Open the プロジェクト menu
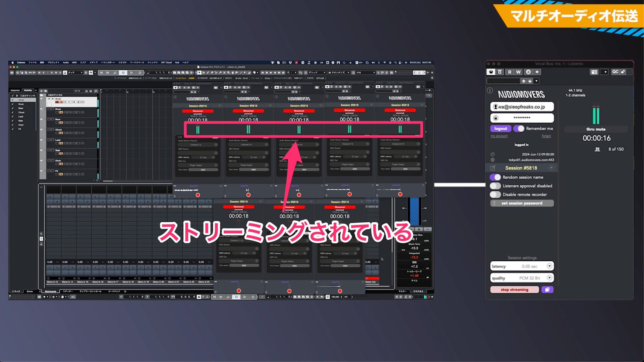 point(53,62)
